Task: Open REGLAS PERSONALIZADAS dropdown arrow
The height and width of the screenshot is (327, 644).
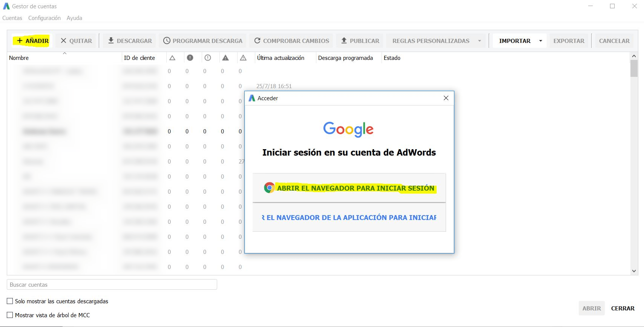Action: [480, 41]
